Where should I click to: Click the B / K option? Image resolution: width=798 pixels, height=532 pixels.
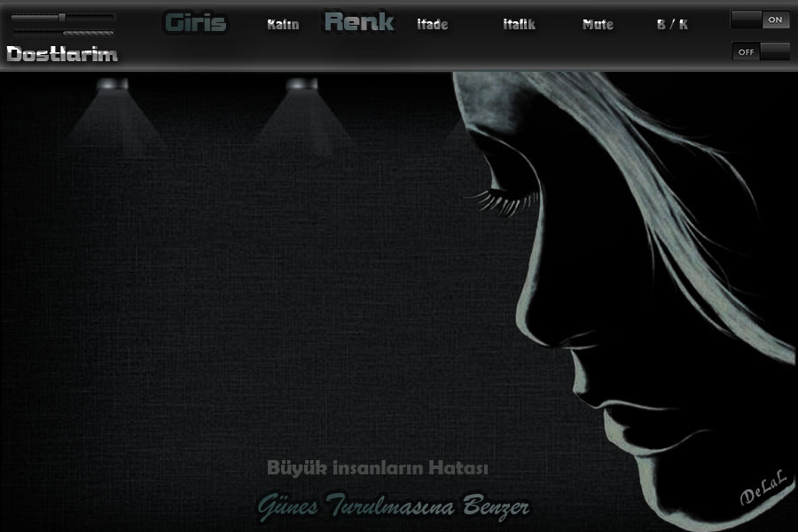[x=672, y=25]
